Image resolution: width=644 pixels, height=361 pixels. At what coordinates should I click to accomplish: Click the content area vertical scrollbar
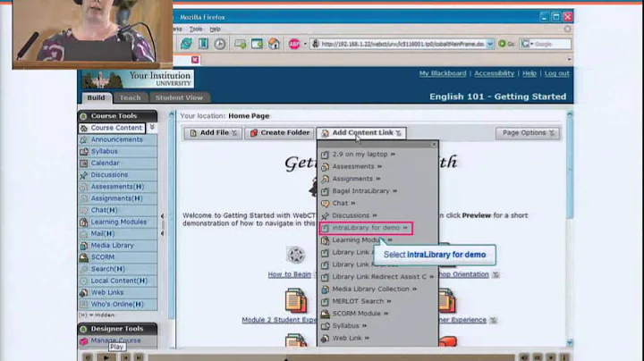pyautogui.click(x=570, y=228)
